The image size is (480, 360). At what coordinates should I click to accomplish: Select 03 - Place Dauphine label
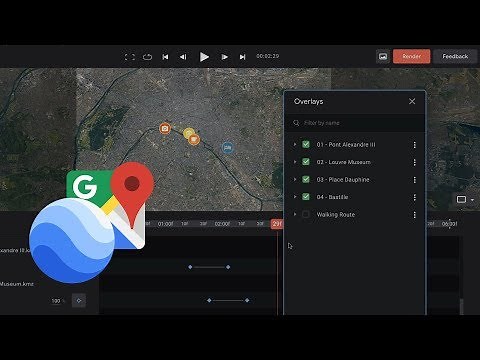(343, 180)
